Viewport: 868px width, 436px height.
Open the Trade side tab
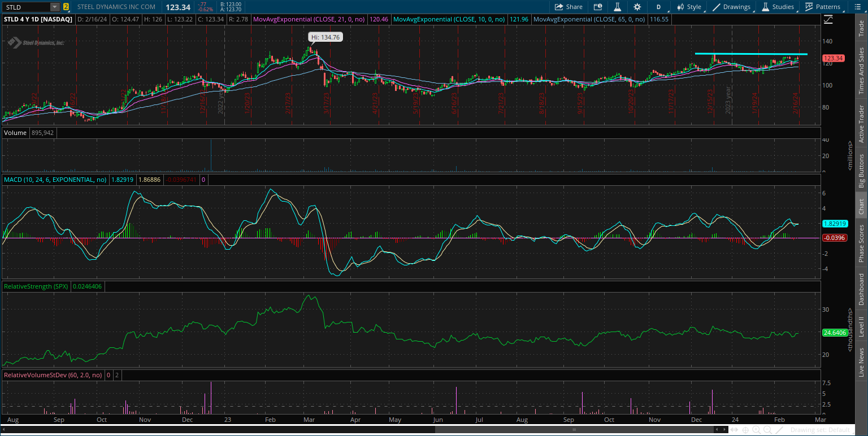(861, 27)
